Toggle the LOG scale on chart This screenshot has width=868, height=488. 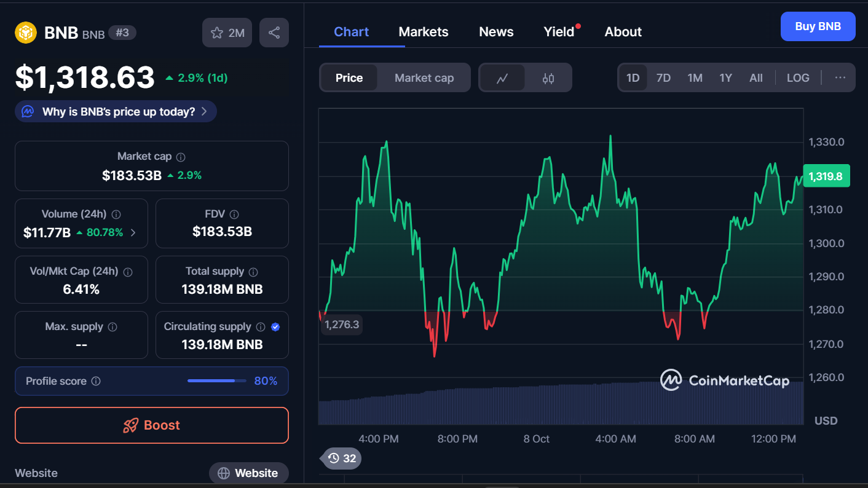[x=798, y=78]
